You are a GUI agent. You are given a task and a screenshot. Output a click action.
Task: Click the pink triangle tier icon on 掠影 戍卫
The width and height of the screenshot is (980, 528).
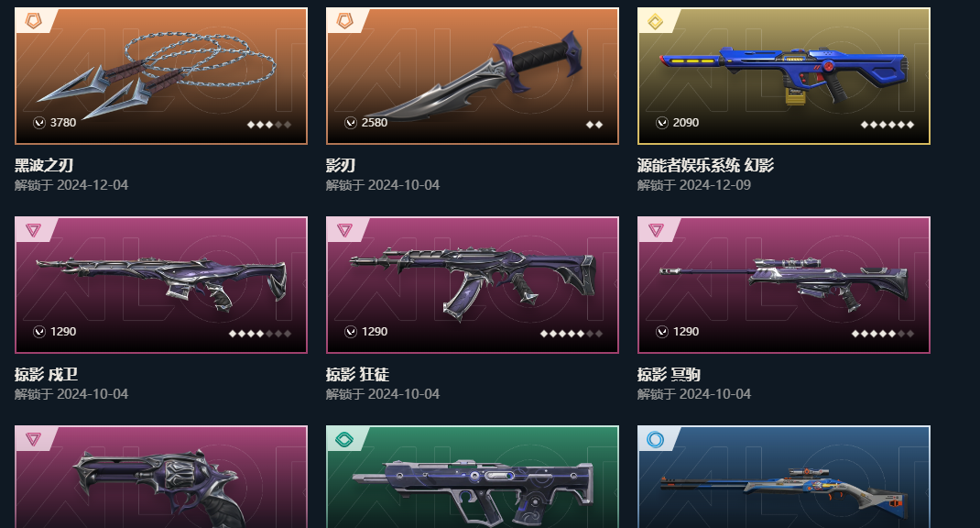point(33,230)
